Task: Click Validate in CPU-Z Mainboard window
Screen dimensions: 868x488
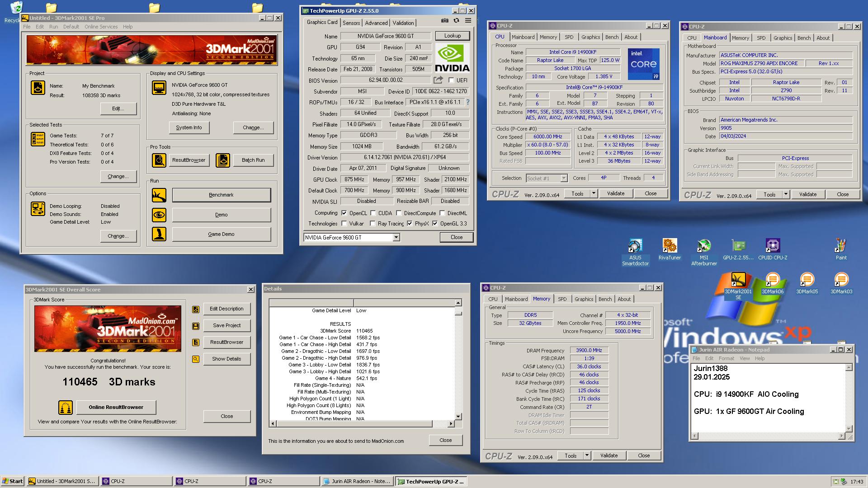Action: (x=807, y=195)
